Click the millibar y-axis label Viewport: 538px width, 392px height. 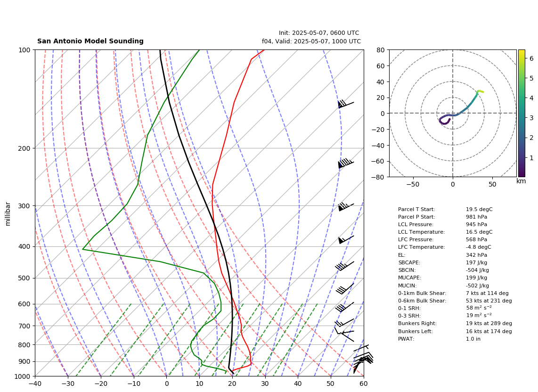pos(8,214)
